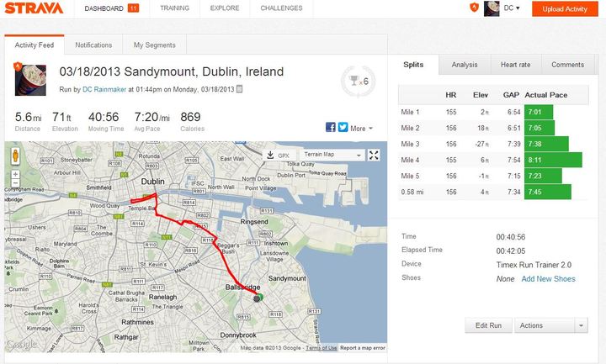The image size is (606, 364).
Task: Click the Add New Shoes link
Action: pos(549,279)
